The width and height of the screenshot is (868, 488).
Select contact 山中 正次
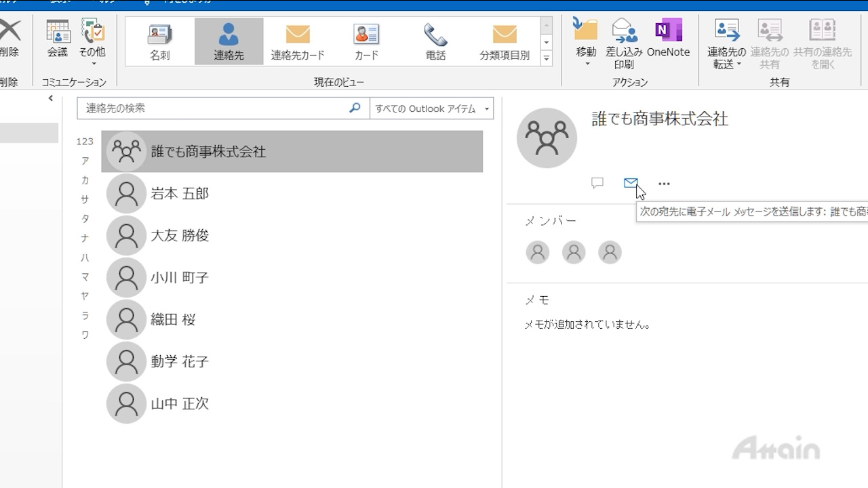(180, 404)
